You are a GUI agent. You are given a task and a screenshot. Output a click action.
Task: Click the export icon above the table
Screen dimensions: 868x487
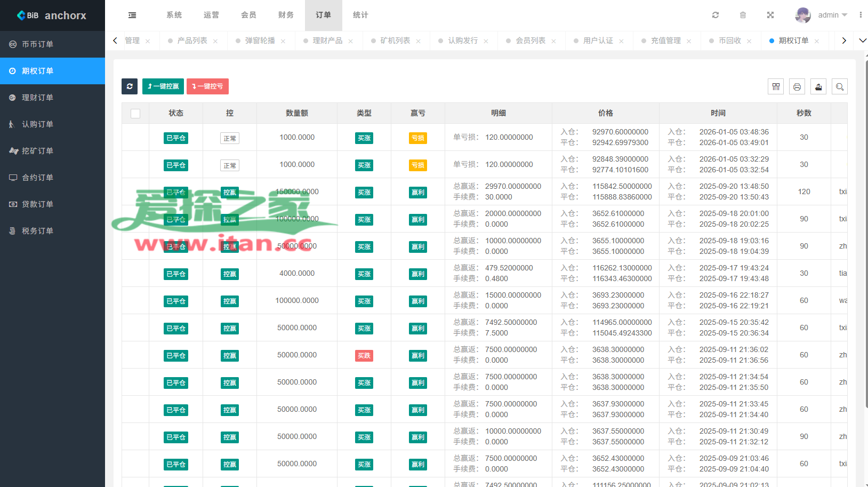click(818, 87)
